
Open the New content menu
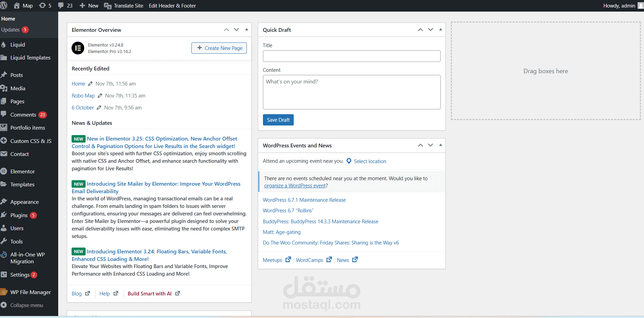tap(89, 5)
